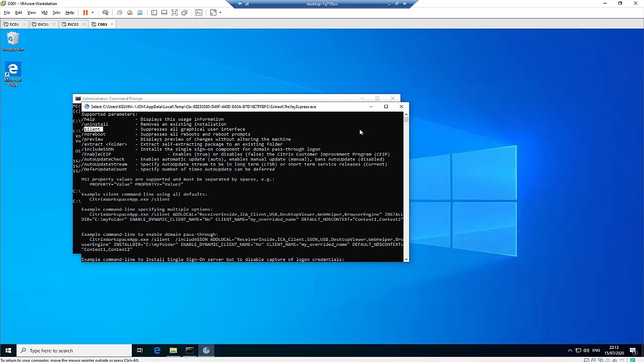Show hidden system tray icons
Screen dimensions: 644x362
(570, 350)
